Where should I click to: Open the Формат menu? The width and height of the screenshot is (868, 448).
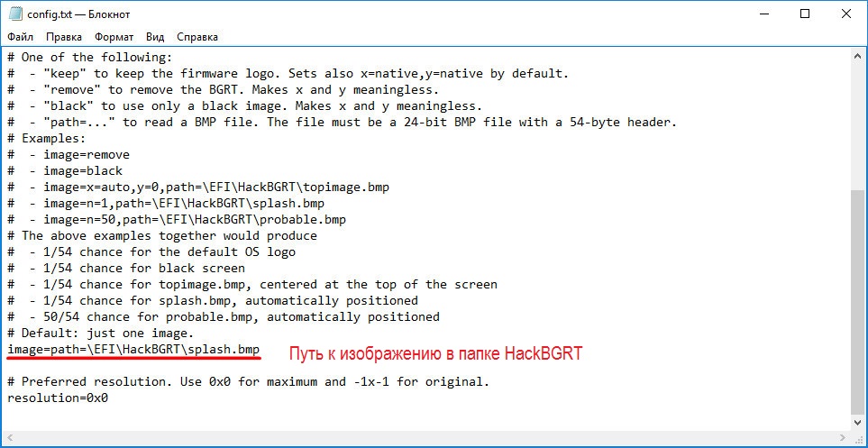click(114, 37)
